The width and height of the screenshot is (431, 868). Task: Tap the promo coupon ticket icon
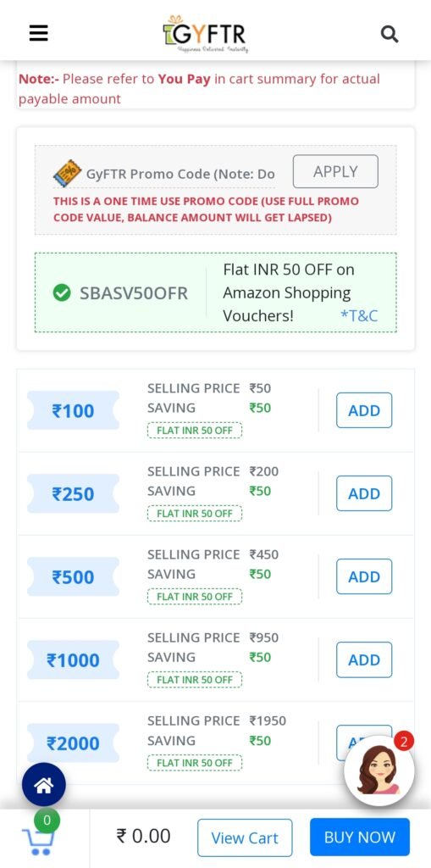(67, 173)
